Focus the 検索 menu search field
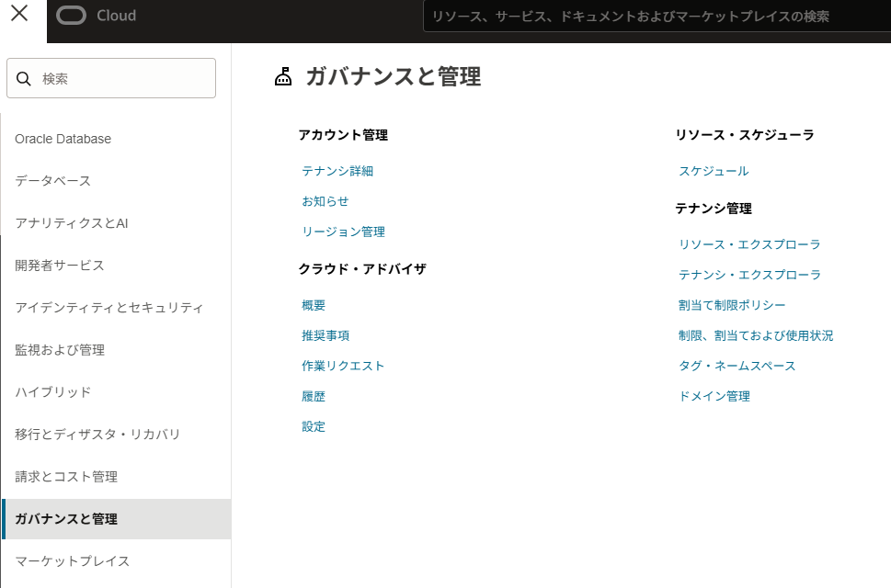This screenshot has height=588, width=891. pyautogui.click(x=111, y=78)
